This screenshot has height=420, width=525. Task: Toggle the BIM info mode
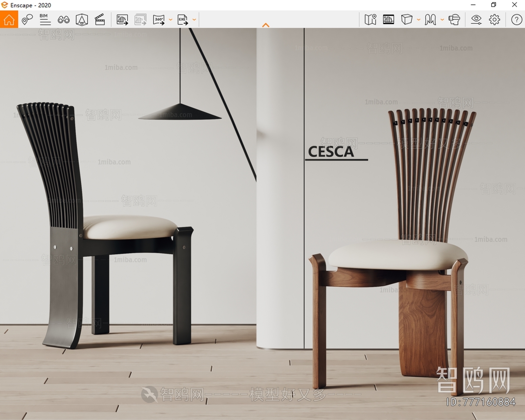point(45,20)
